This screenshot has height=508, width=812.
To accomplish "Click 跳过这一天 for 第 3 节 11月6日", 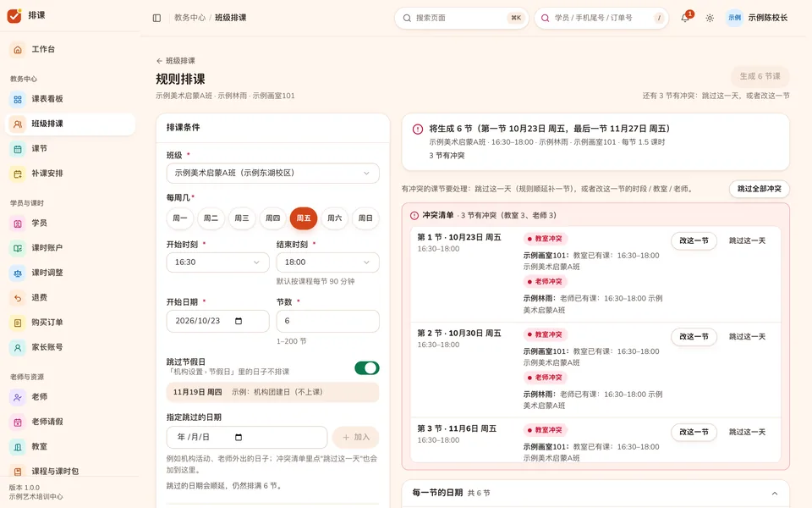I will point(747,433).
